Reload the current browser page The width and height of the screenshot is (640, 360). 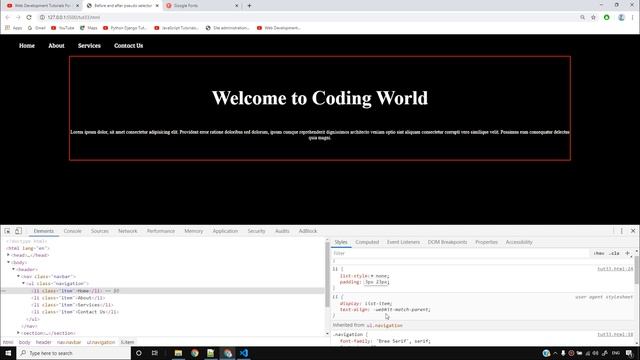[x=29, y=17]
